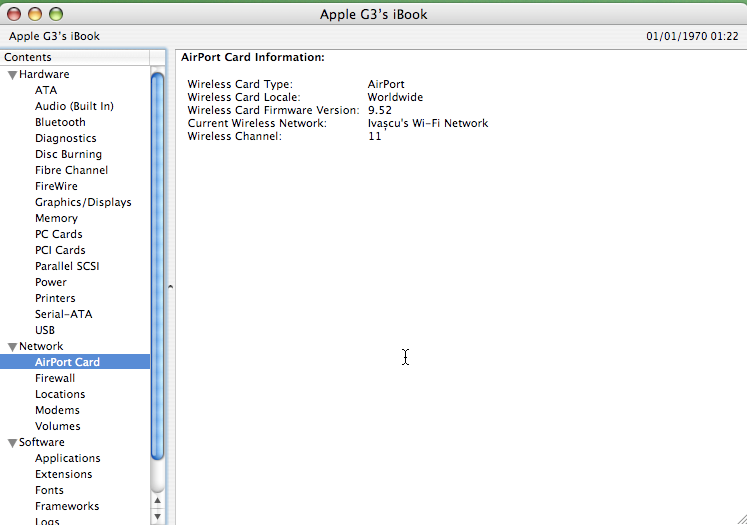Select the highlighted AirPort Card row
The height and width of the screenshot is (525, 747).
coord(75,362)
